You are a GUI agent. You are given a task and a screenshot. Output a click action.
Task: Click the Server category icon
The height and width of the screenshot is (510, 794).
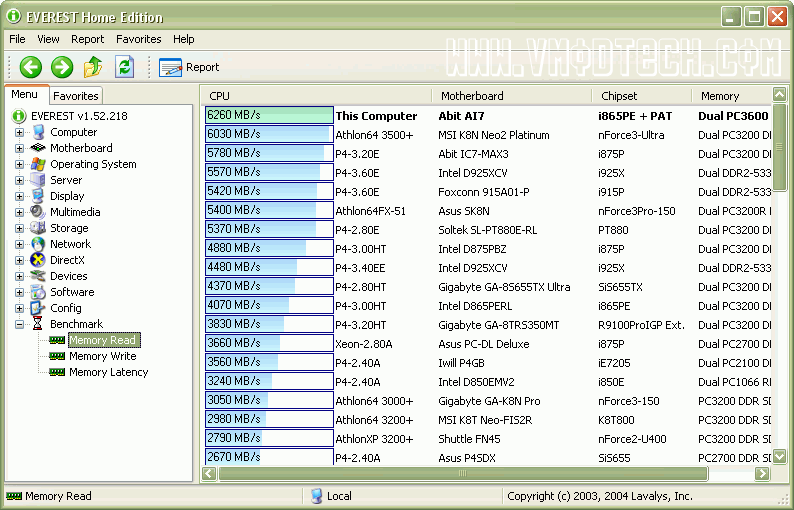[38, 180]
